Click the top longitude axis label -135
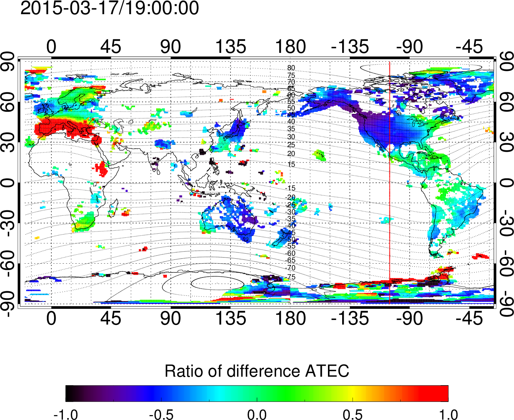Screen dimensions: 514x420 (350, 47)
